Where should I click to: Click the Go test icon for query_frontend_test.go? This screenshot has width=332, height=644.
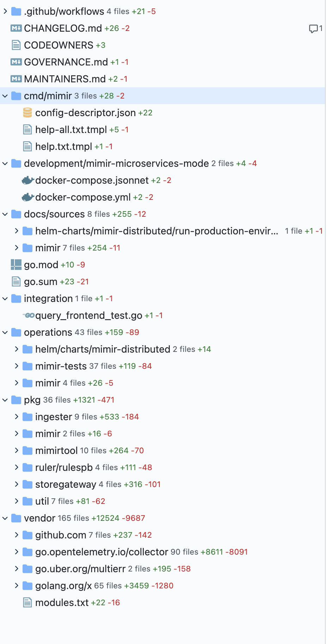(29, 315)
